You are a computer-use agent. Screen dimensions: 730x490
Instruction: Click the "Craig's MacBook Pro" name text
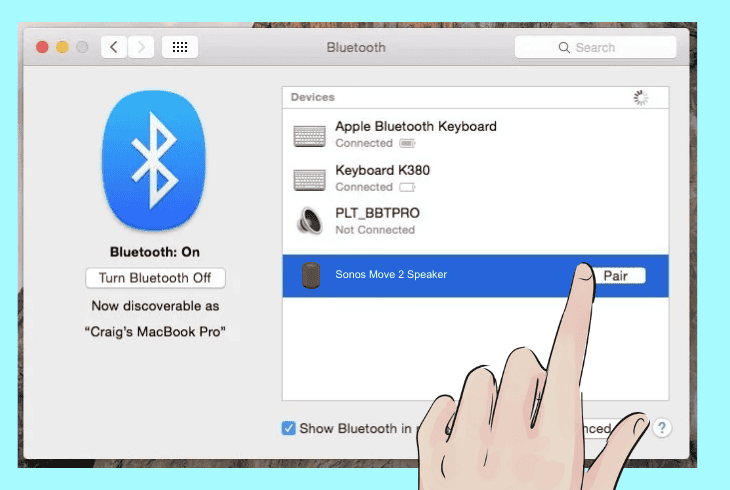pyautogui.click(x=155, y=332)
